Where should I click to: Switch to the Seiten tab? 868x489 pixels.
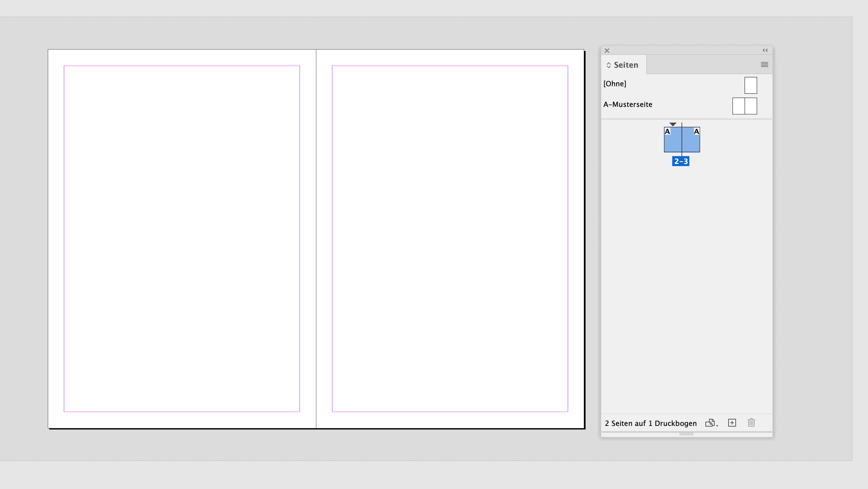[626, 65]
